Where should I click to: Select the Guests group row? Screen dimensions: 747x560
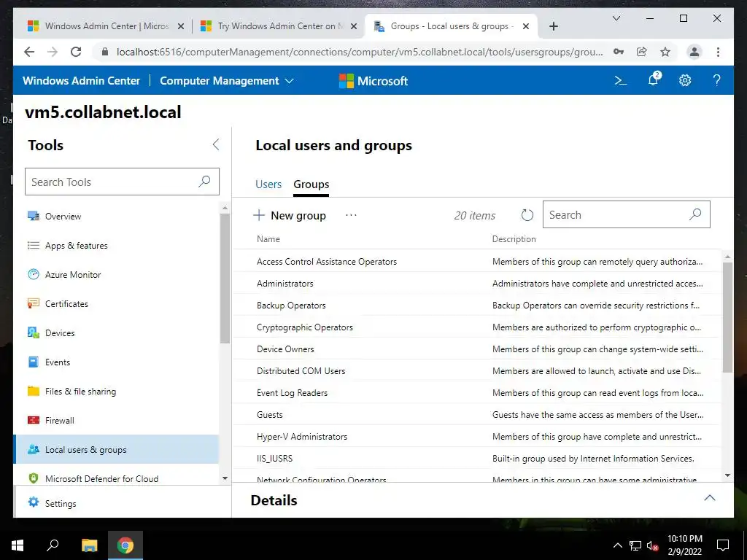pyautogui.click(x=476, y=415)
